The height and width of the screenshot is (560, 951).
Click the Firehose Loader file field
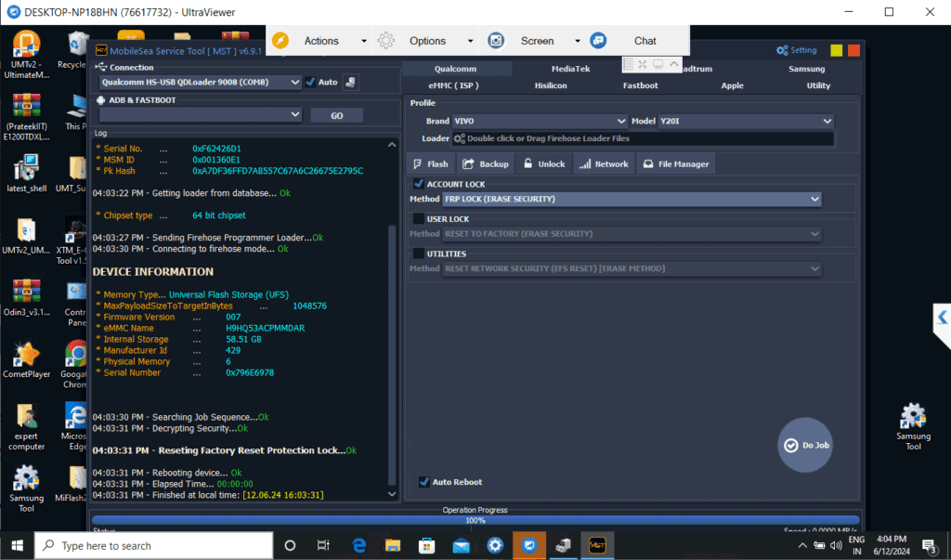coord(643,138)
